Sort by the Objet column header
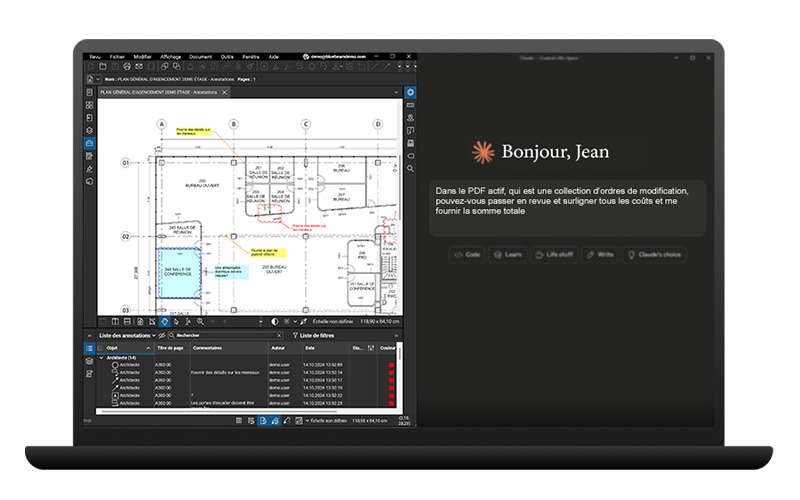800x500 pixels. [126, 348]
